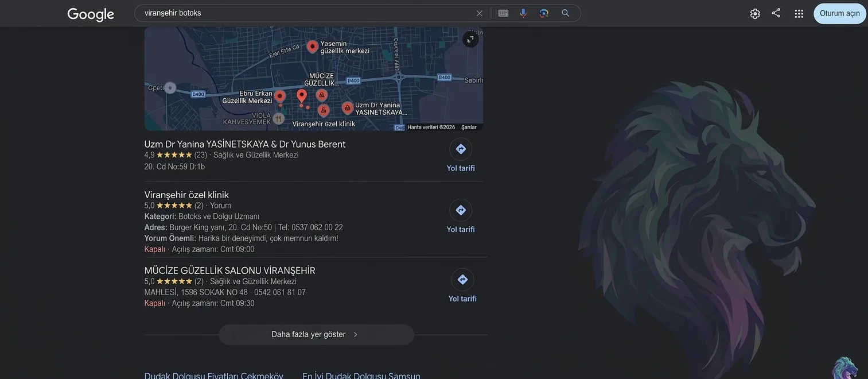Click the share icon in the header

coord(776,13)
